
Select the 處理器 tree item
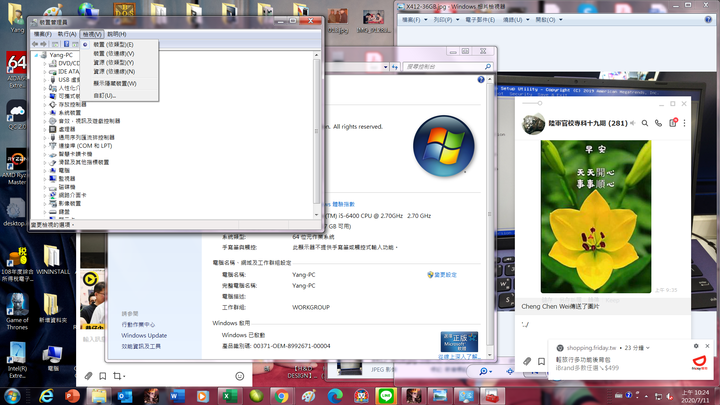[67, 129]
